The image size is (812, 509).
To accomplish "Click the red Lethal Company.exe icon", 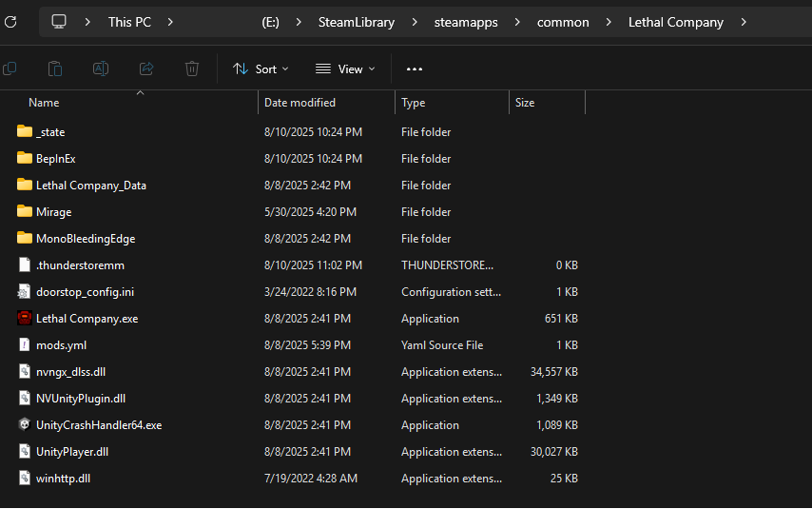I will click(x=25, y=318).
